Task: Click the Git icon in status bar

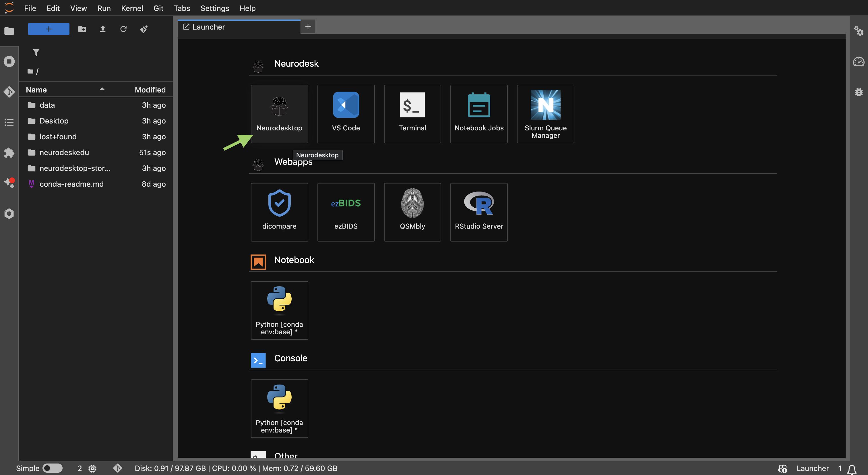Action: 118,468
